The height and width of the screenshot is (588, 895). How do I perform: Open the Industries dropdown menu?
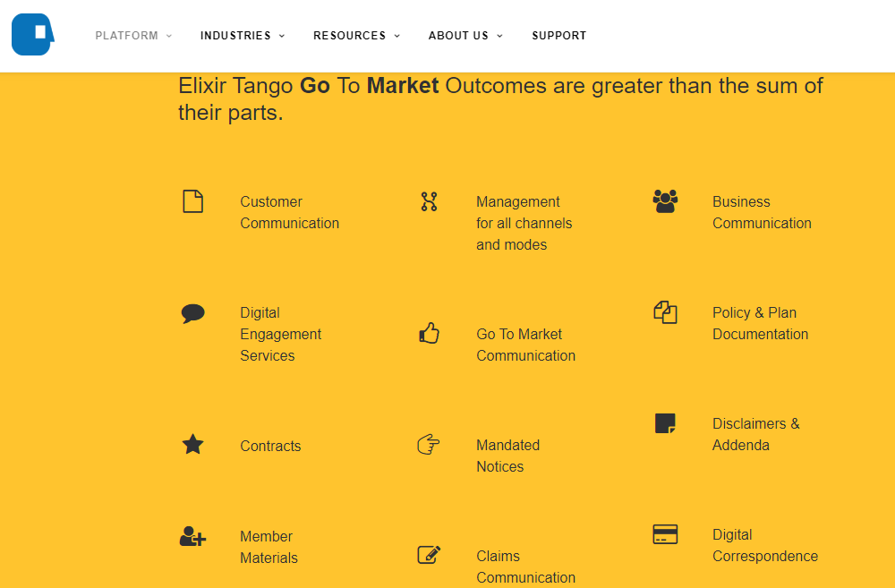click(x=243, y=36)
